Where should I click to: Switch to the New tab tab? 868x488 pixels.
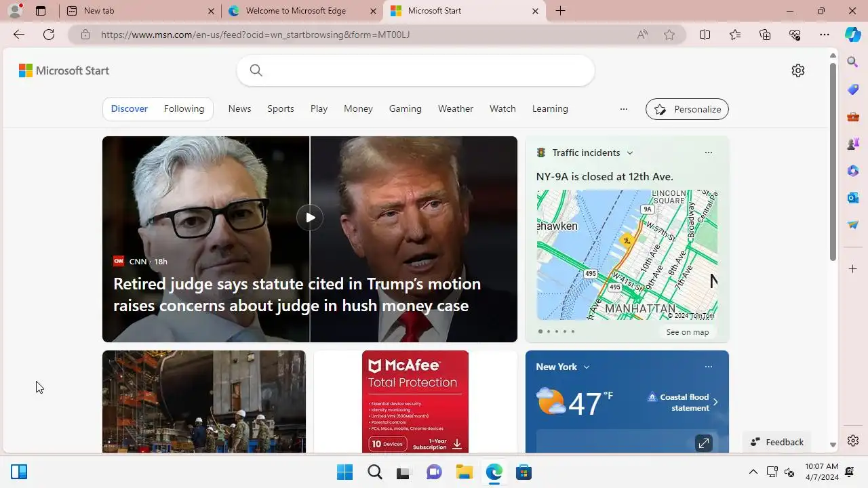(x=140, y=11)
